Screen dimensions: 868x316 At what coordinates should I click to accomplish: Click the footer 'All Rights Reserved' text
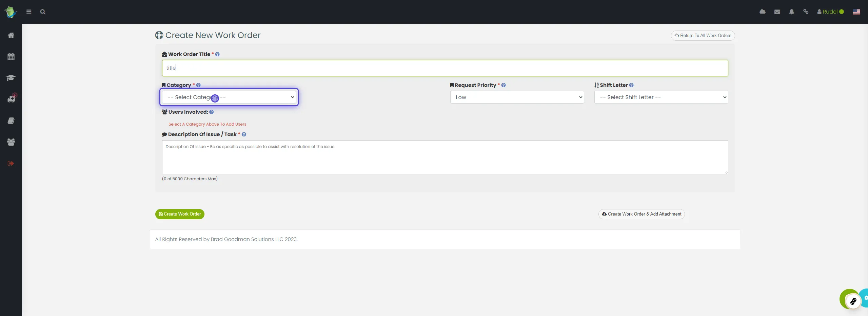click(226, 239)
